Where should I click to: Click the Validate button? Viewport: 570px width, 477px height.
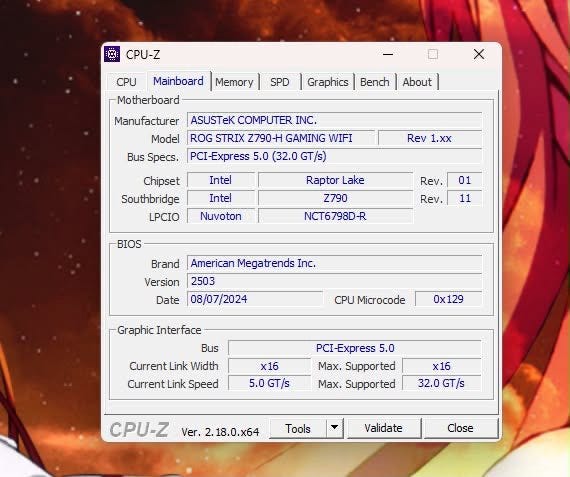[384, 428]
